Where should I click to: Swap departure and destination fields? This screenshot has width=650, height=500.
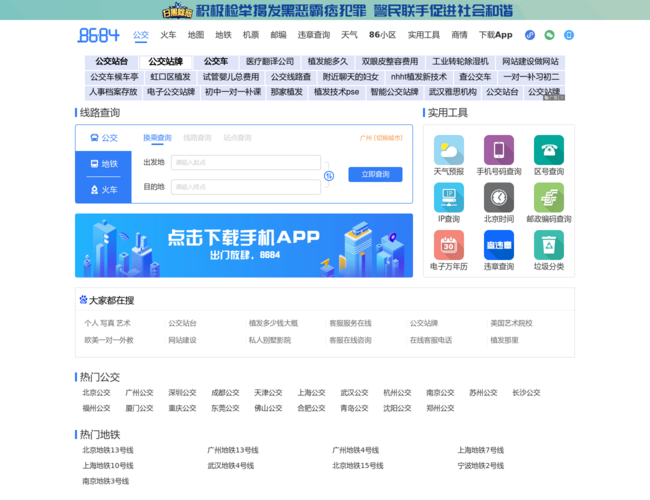coord(329,176)
